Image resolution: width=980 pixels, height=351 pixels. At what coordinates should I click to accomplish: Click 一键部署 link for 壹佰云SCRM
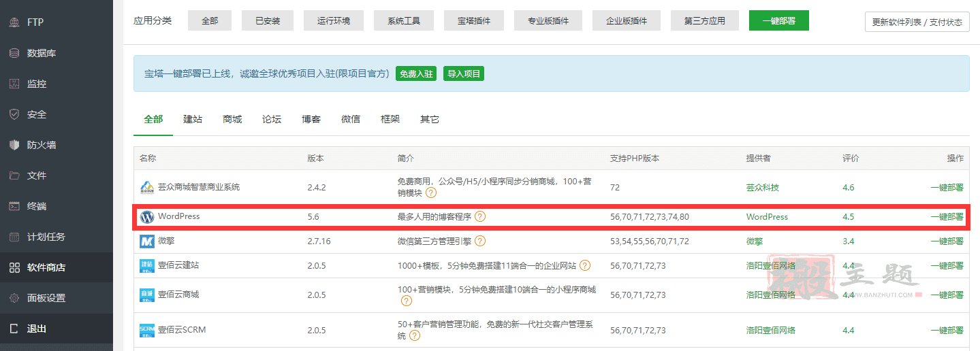click(947, 331)
